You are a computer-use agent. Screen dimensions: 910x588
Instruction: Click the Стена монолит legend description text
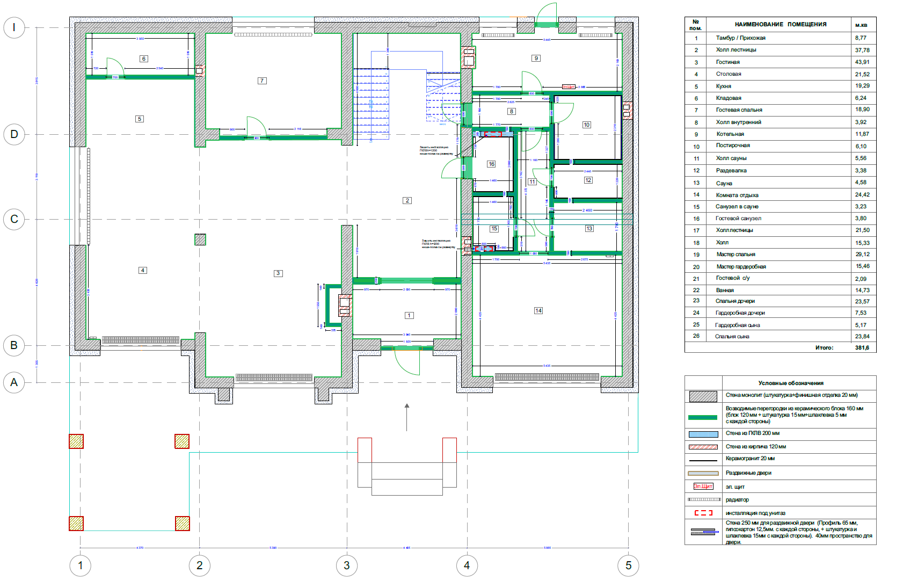pyautogui.click(x=792, y=395)
